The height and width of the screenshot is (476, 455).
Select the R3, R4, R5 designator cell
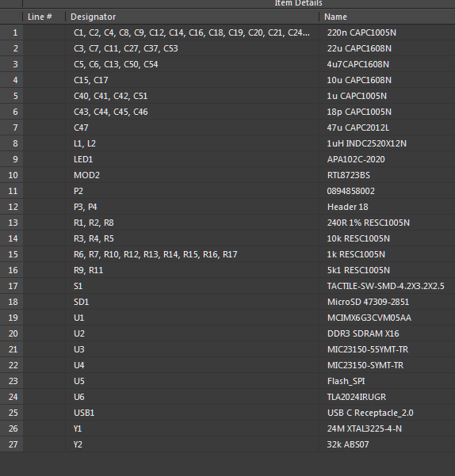[193, 238]
